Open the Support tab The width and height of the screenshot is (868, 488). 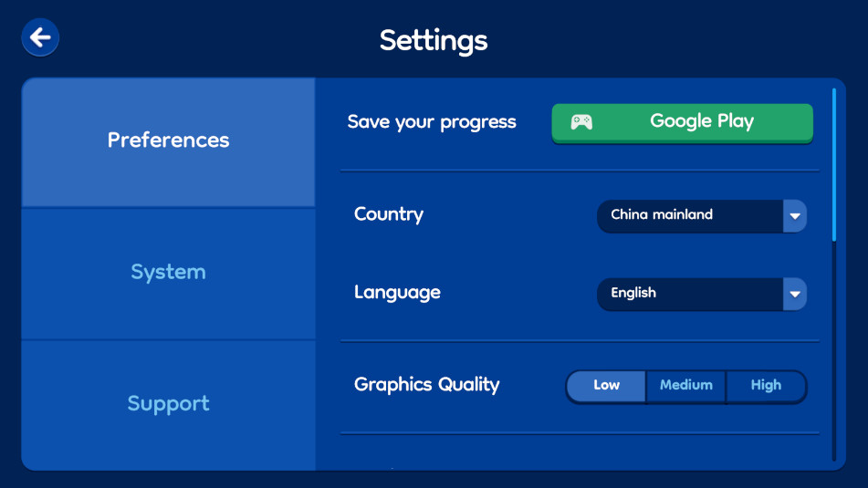pyautogui.click(x=168, y=405)
